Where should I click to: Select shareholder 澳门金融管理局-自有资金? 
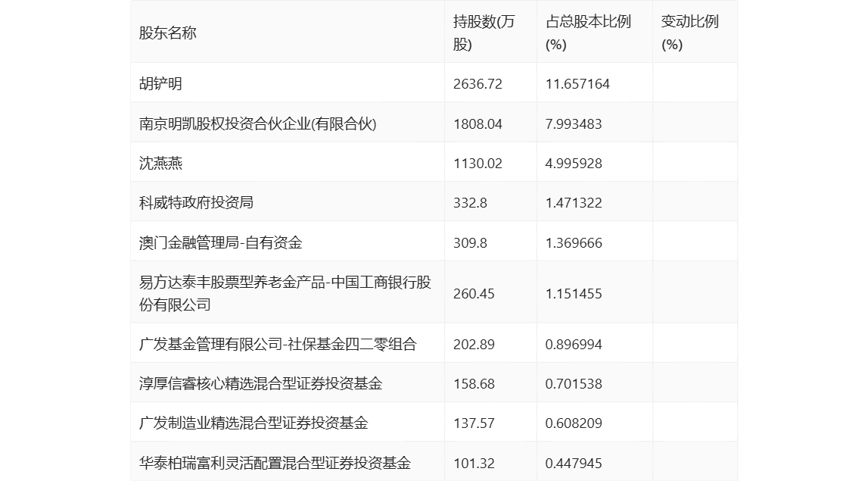221,242
